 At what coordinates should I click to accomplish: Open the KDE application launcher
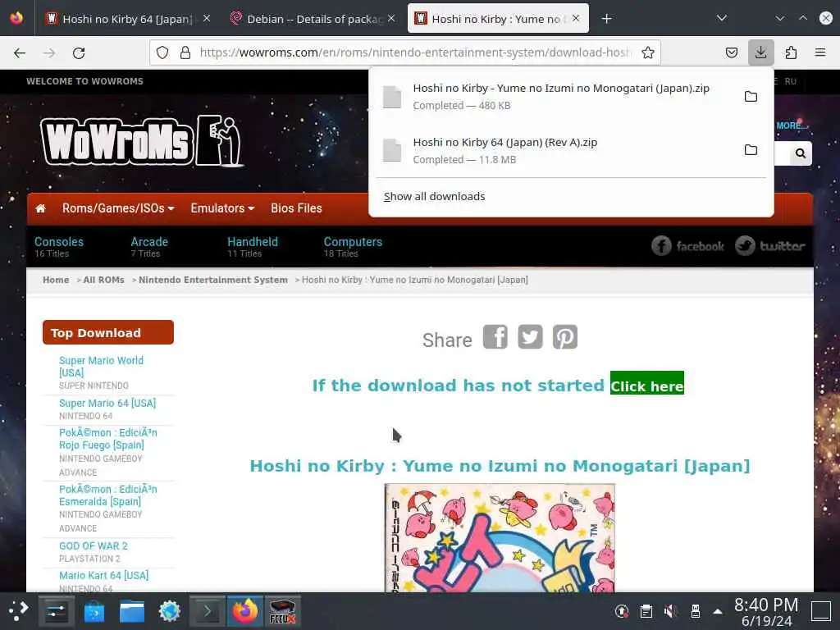pos(18,610)
